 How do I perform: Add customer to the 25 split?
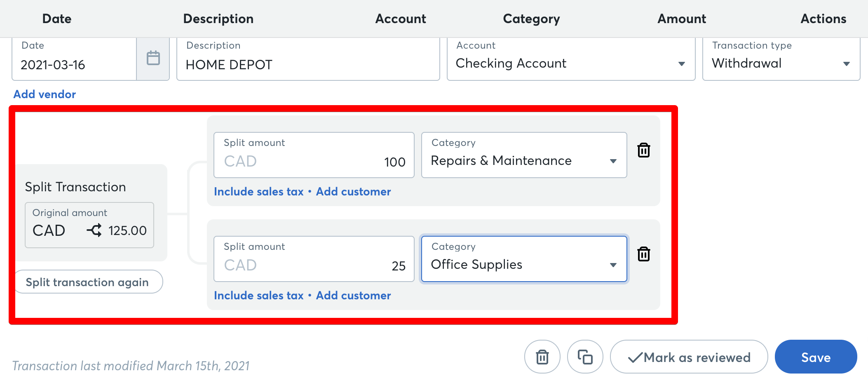point(353,295)
